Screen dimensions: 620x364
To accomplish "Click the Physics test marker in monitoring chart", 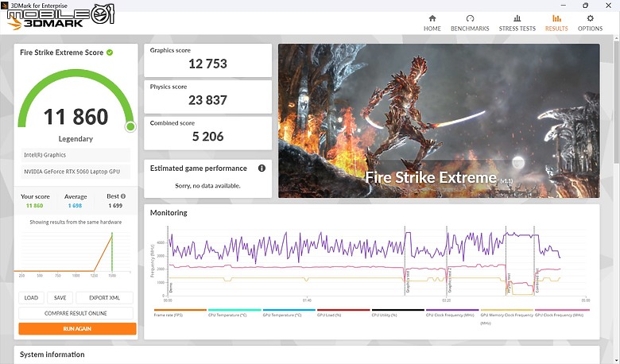I will point(509,283).
